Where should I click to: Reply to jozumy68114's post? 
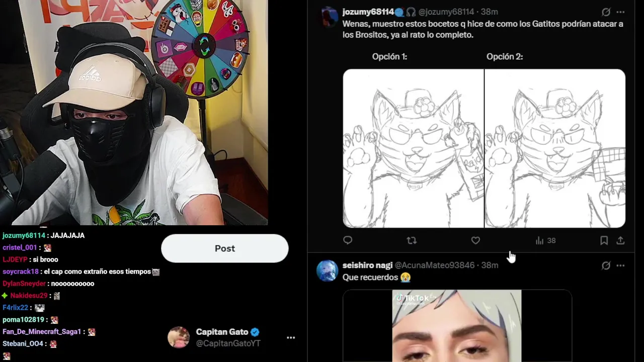click(x=348, y=241)
